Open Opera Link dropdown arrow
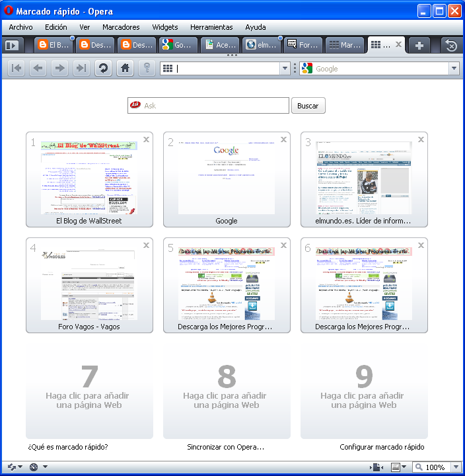This screenshot has height=476, width=465. (x=20, y=467)
